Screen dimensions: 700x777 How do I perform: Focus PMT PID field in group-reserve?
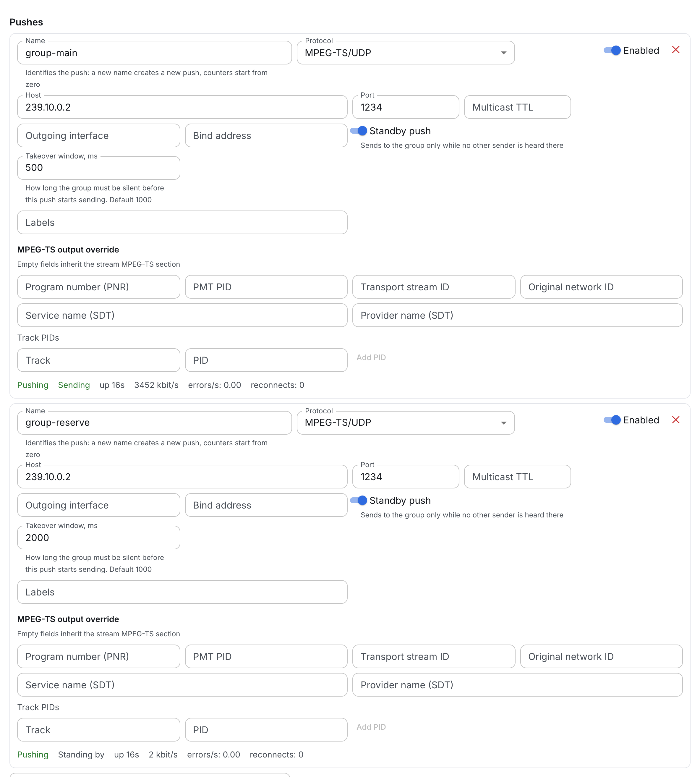[x=266, y=657]
